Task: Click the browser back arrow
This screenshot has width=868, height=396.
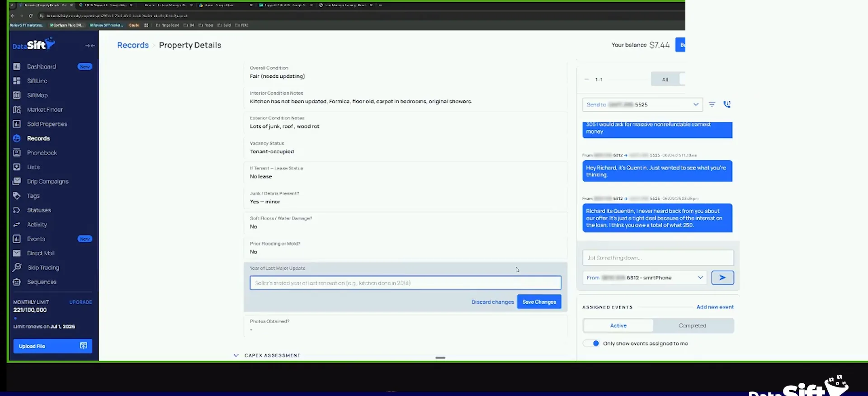Action: coord(13,16)
